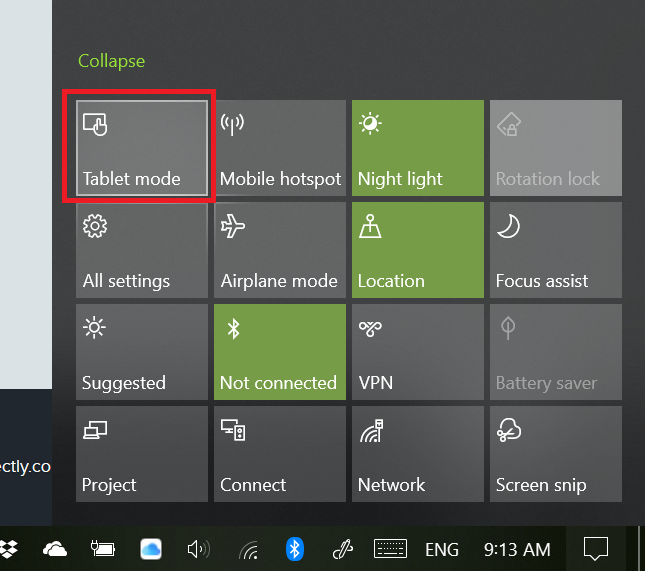
Task: Open the Network tile
Action: click(x=418, y=454)
